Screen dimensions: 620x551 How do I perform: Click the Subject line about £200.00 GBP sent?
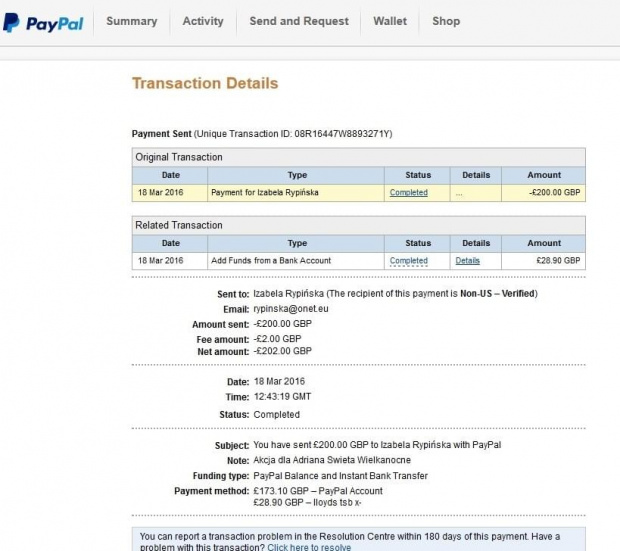click(377, 445)
